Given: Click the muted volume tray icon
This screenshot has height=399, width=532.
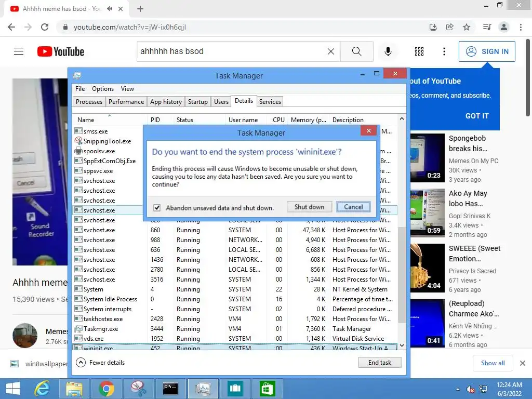Looking at the screenshot, I should 471,389.
